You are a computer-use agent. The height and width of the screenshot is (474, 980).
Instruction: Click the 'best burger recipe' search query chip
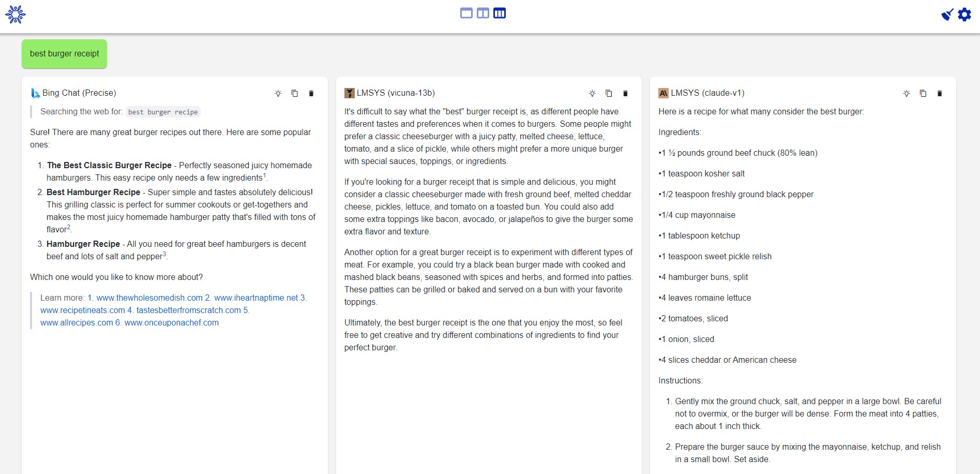tap(163, 112)
